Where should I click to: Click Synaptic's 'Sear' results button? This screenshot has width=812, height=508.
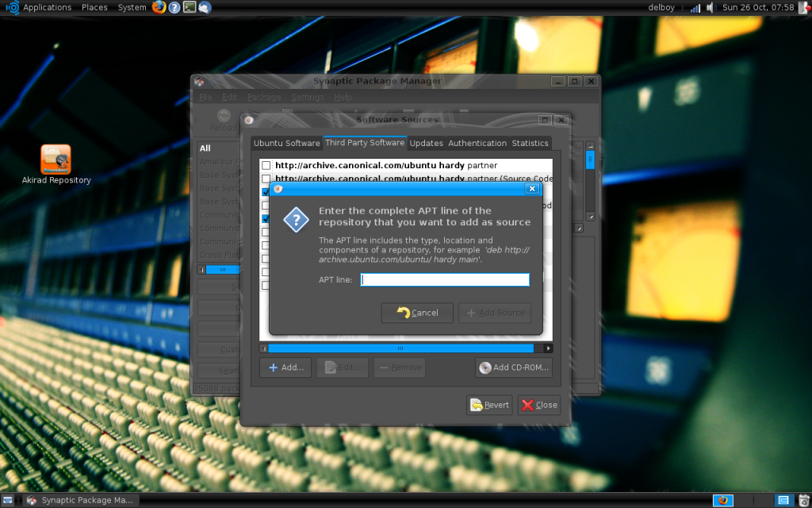pos(219,371)
